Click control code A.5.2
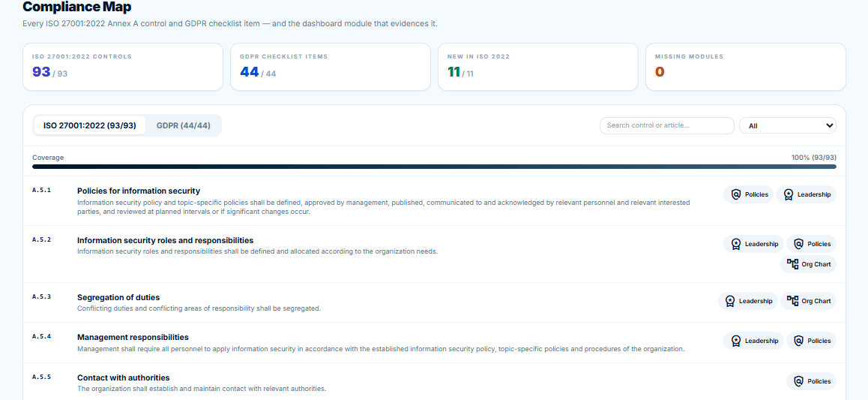The height and width of the screenshot is (400, 868). pyautogui.click(x=41, y=240)
